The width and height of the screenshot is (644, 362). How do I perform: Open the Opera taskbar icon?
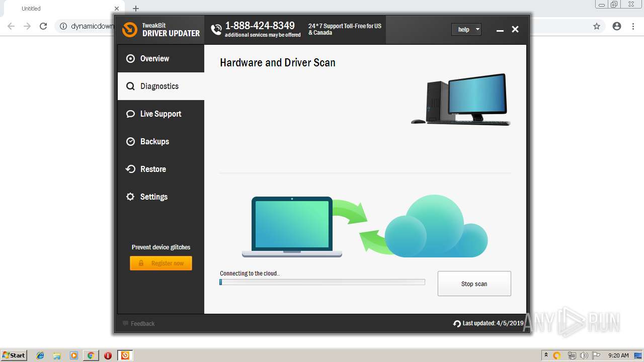click(108, 355)
